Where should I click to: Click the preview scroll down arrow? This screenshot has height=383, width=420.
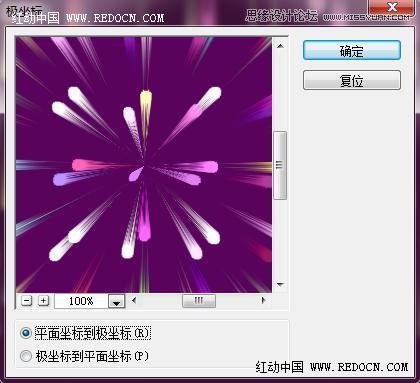click(x=280, y=284)
